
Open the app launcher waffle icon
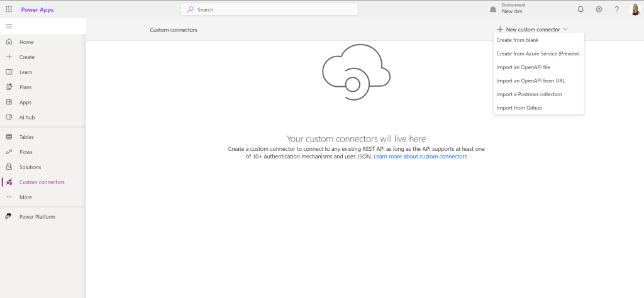tap(9, 9)
